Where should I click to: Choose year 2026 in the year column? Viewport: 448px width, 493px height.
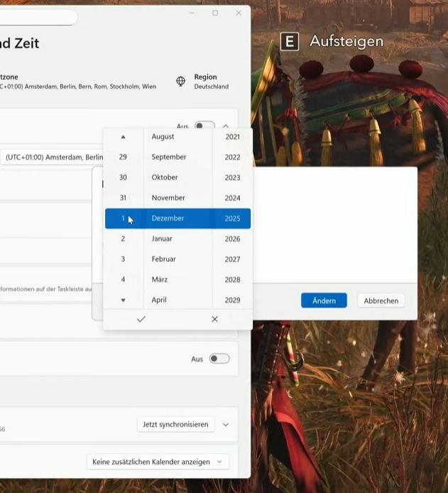tap(232, 239)
